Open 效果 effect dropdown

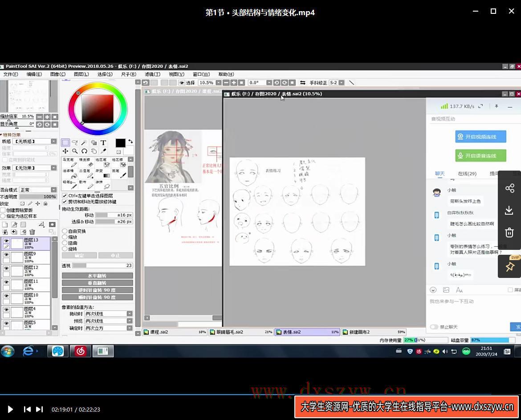[35, 168]
